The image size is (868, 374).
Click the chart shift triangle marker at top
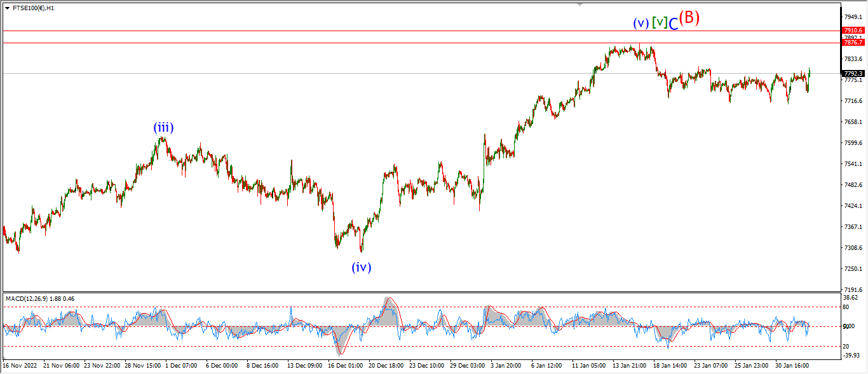pos(579,4)
